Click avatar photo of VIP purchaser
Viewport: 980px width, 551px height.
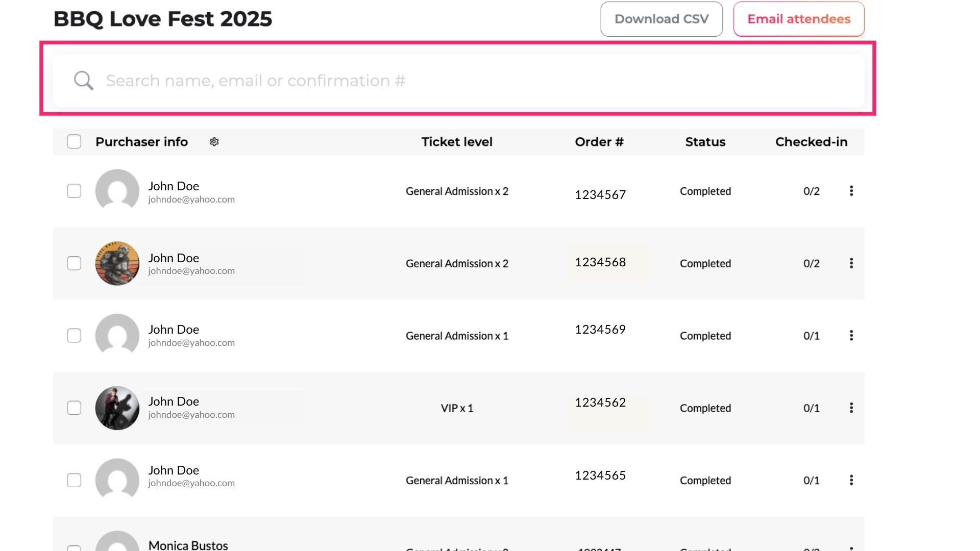click(117, 408)
